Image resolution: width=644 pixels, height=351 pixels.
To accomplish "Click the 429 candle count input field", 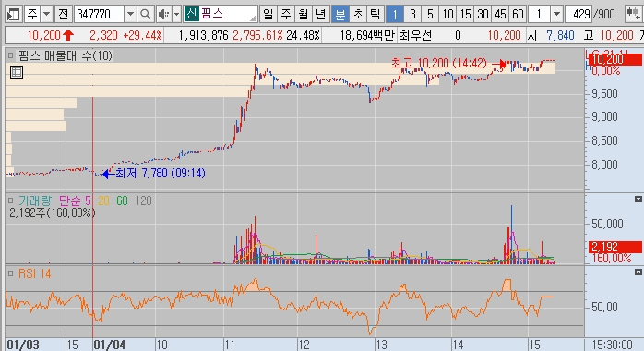I will click(x=578, y=15).
